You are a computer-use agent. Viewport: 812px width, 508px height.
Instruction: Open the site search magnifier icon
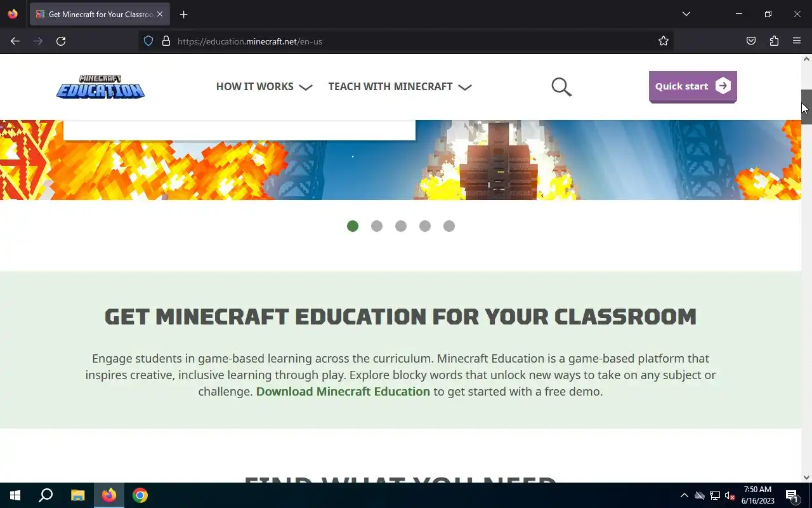[x=561, y=87]
